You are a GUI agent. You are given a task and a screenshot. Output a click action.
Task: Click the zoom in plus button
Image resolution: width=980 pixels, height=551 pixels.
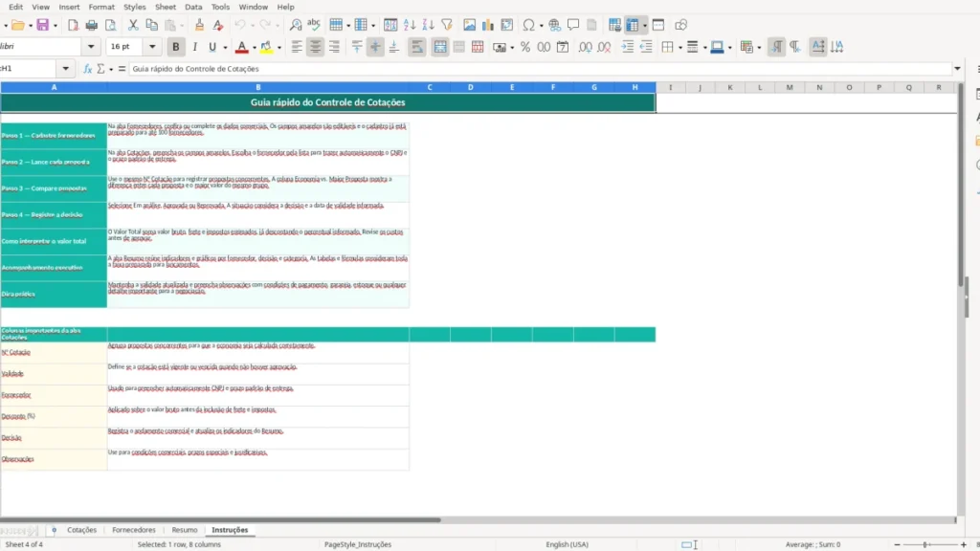coord(963,544)
